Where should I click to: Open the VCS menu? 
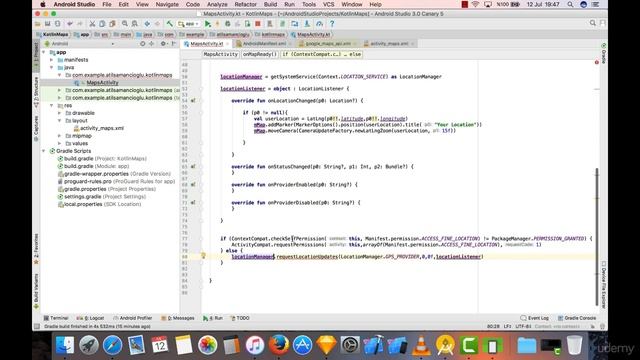tap(328, 4)
